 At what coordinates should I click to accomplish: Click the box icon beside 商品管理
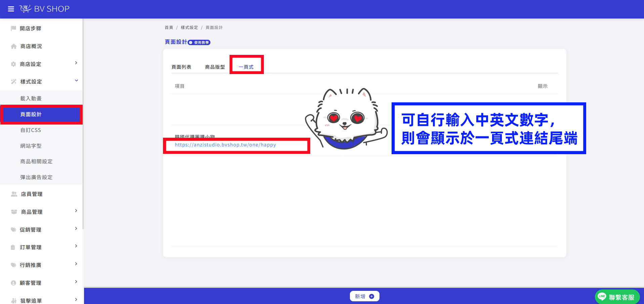pos(14,212)
